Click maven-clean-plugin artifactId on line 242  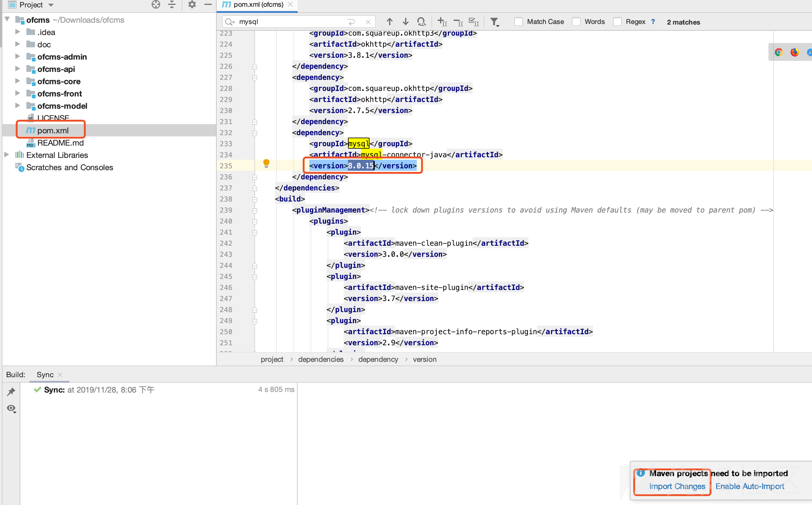[x=433, y=243]
